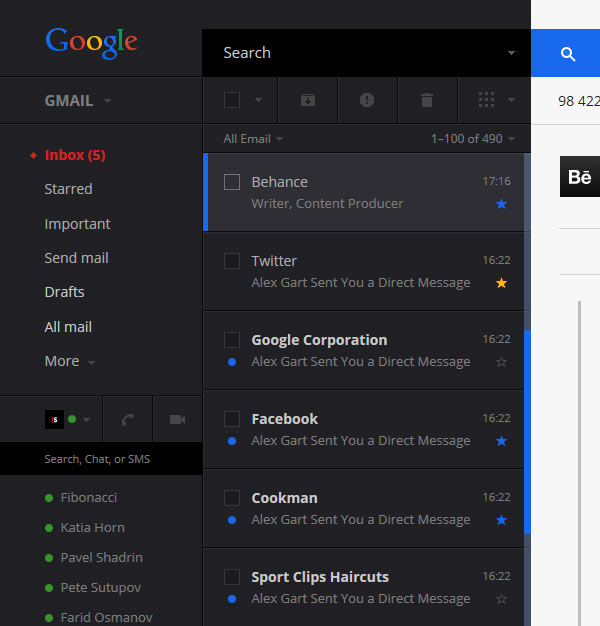
Task: Check the Twitter email checkbox
Action: 232,261
